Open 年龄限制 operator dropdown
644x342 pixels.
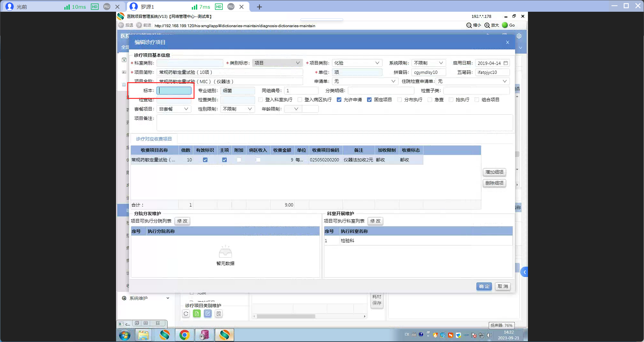pos(293,109)
